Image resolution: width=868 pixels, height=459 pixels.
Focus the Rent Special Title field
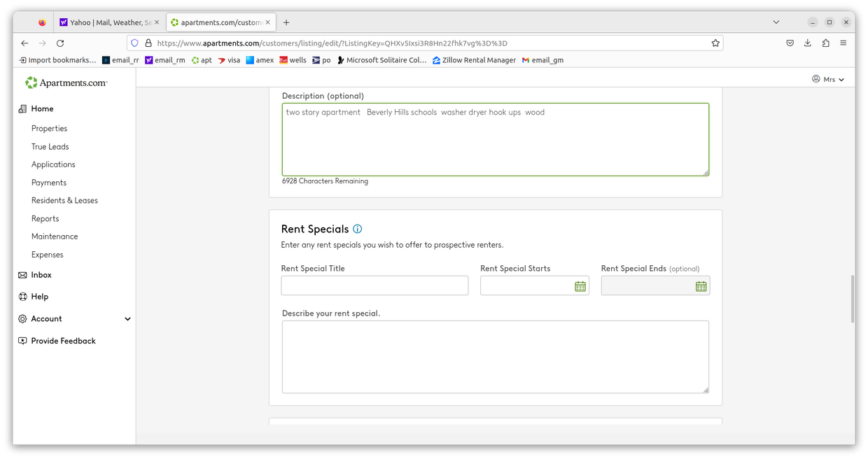[374, 285]
